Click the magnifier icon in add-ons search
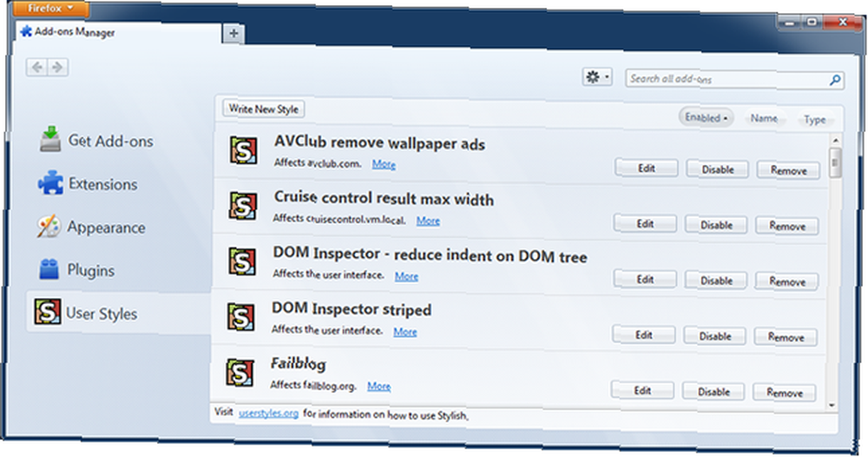The image size is (868, 457). coord(835,80)
